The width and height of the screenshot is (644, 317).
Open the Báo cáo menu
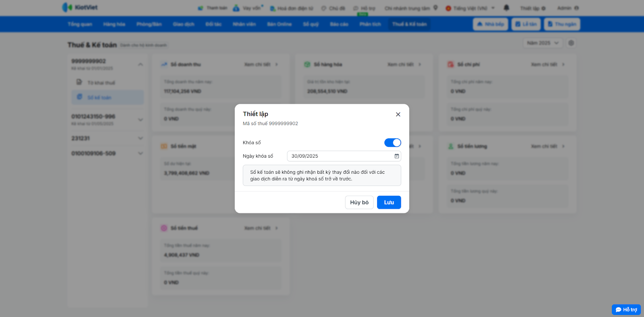[339, 24]
